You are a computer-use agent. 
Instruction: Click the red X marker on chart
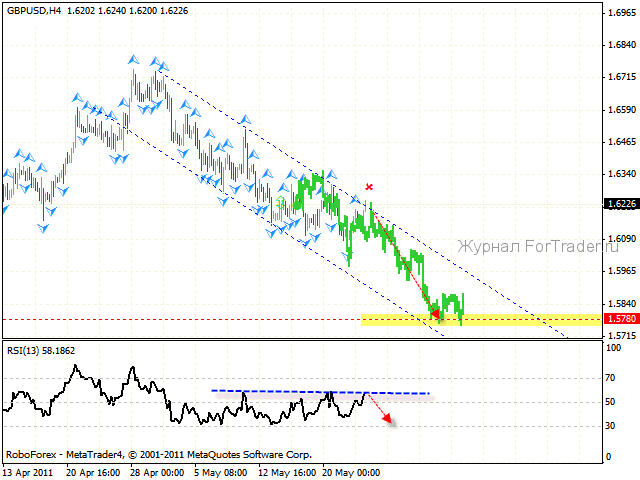[369, 187]
